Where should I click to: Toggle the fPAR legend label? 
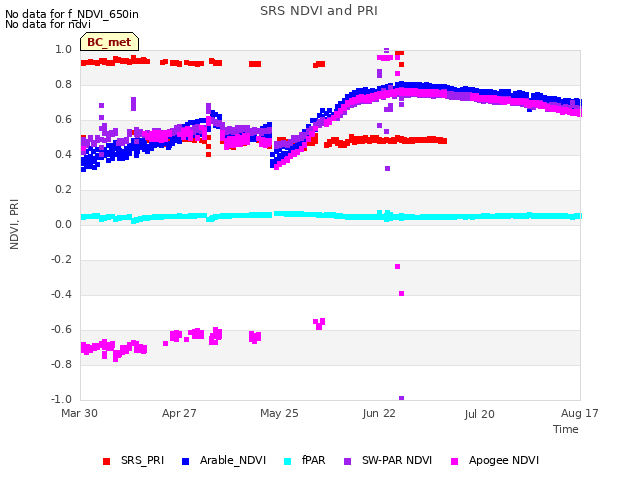tap(313, 460)
